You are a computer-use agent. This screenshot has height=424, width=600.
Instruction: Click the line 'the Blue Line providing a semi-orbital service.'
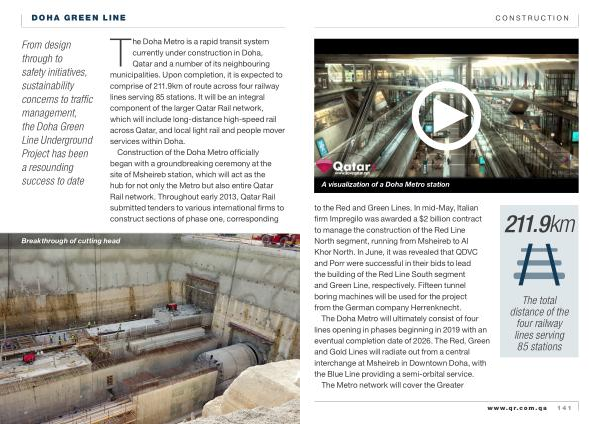[394, 374]
